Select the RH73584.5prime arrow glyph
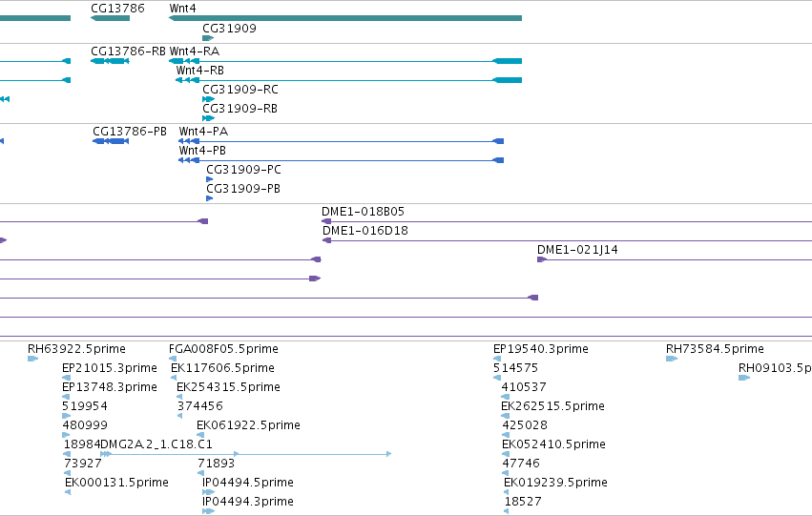This screenshot has width=812, height=516. (672, 358)
